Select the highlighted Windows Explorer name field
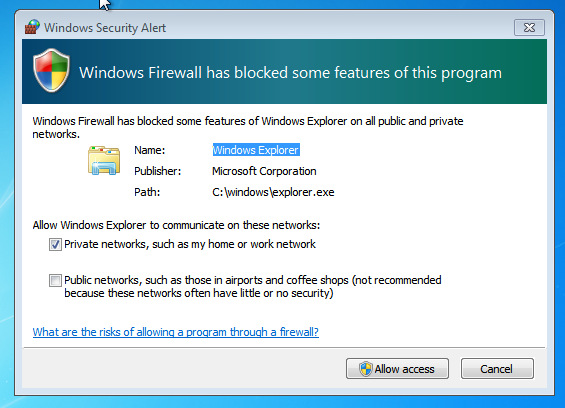 (256, 150)
